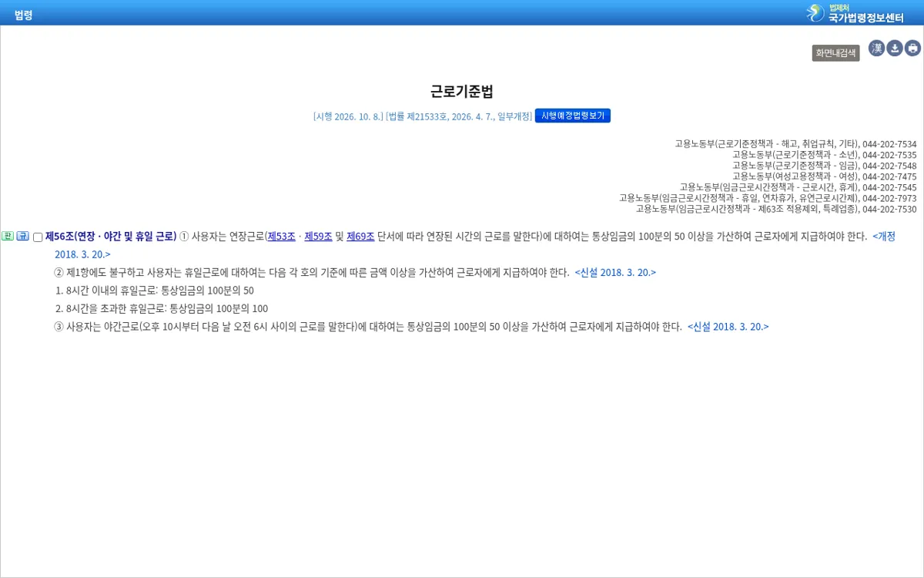Toggle Hanja (漢) character display

click(877, 49)
